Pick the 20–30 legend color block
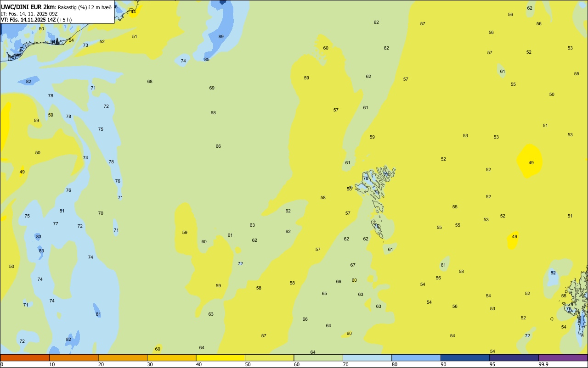This screenshot has height=368, width=588. [x=123, y=357]
